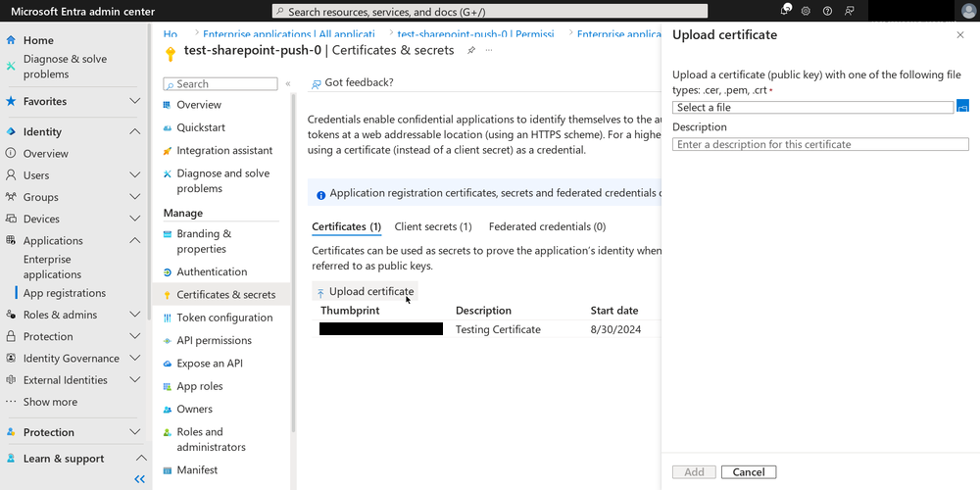This screenshot has height=490, width=980.
Task: Browse for certificate file folder icon
Action: point(962,106)
